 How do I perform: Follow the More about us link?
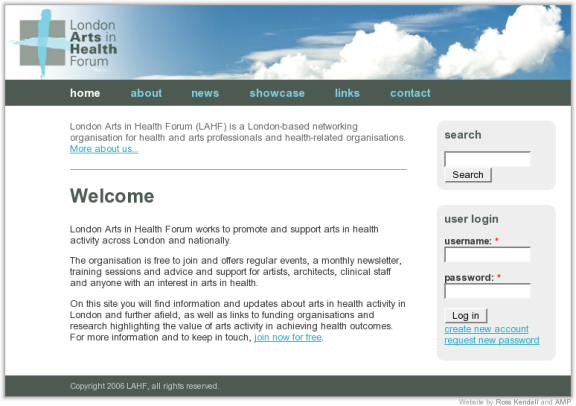point(104,149)
